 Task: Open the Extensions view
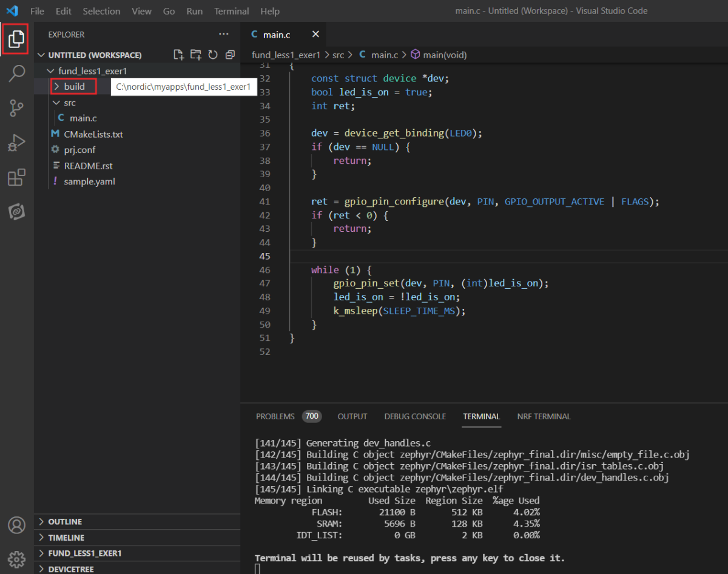tap(16, 176)
